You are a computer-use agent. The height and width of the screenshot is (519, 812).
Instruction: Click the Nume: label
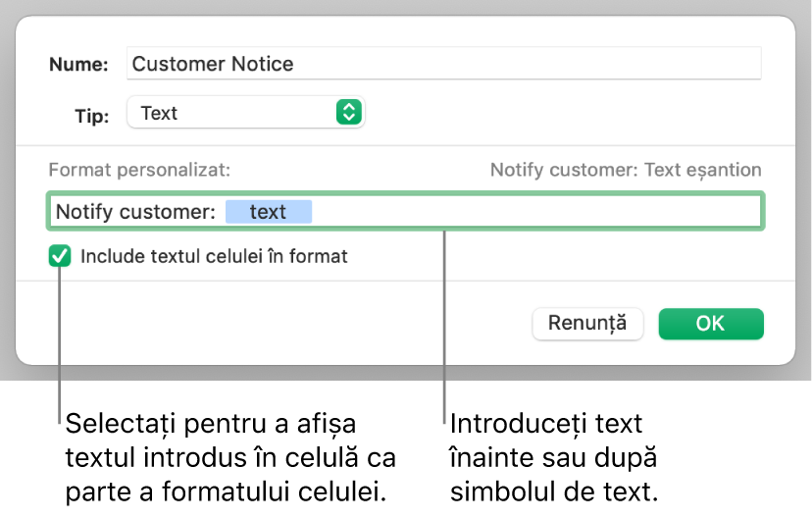(x=78, y=64)
